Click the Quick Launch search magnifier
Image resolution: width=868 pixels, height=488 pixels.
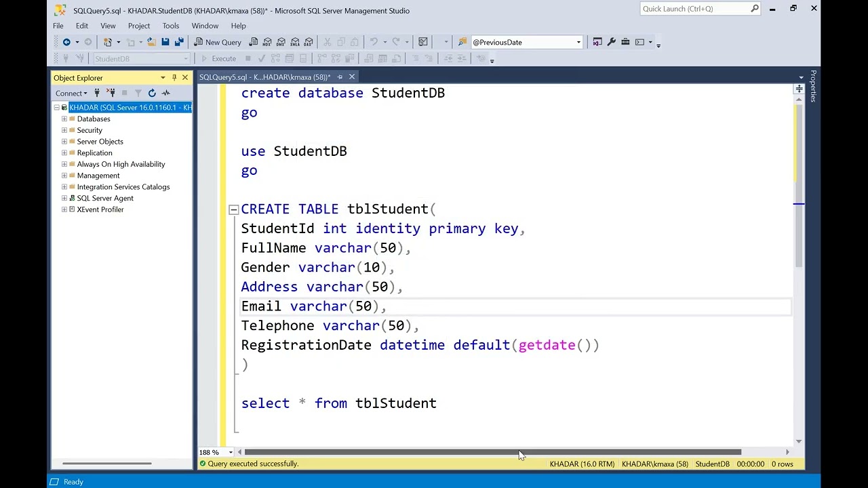755,9
